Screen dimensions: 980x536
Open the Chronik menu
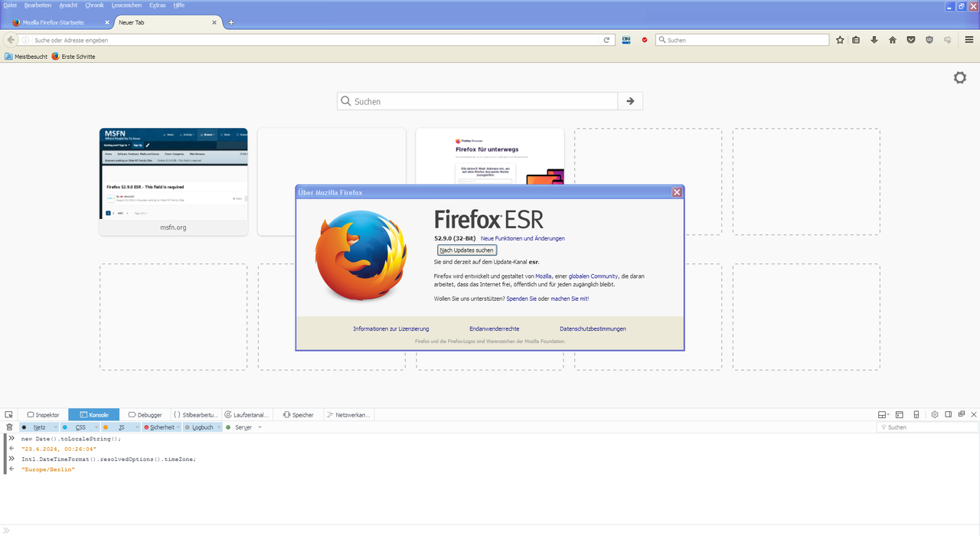94,5
